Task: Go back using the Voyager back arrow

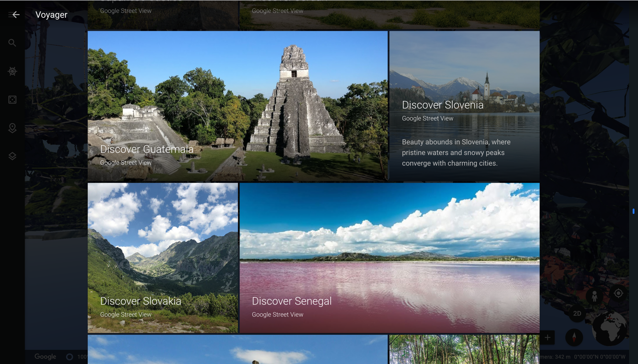Action: [x=16, y=15]
